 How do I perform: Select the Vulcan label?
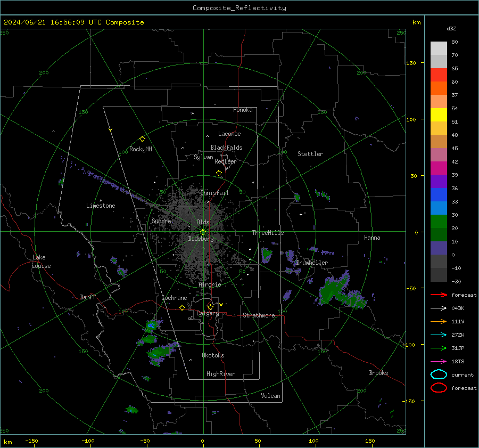tap(270, 396)
